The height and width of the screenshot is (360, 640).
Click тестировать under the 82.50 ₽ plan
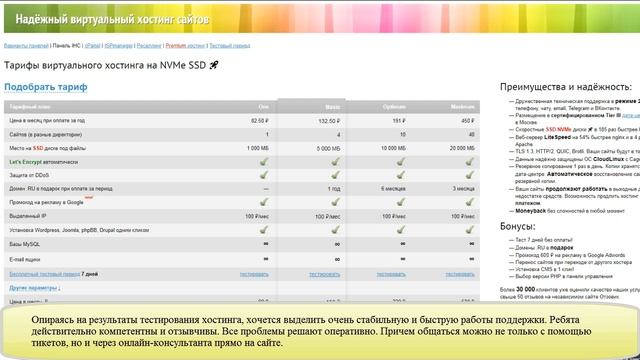pyautogui.click(x=254, y=274)
